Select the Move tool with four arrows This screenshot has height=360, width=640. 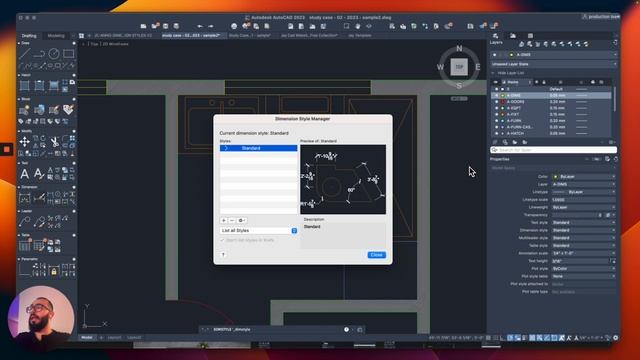point(24,142)
